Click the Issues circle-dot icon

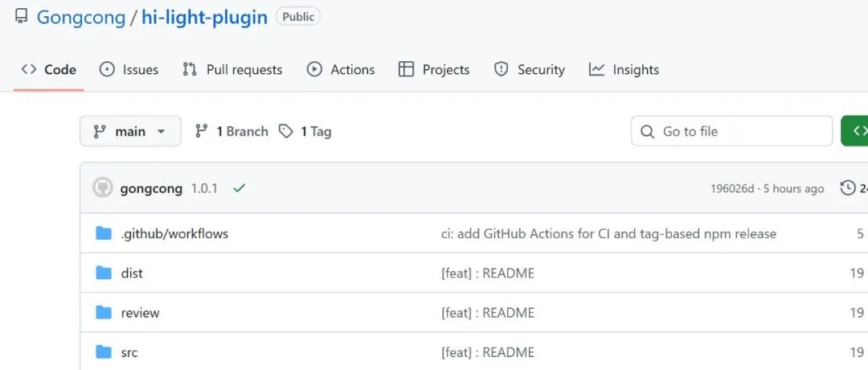click(107, 69)
